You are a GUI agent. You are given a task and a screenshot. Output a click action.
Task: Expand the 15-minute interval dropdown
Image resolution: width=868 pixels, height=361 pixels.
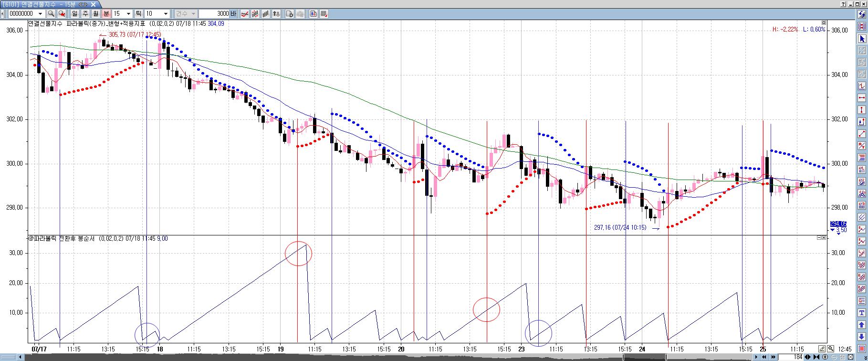pyautogui.click(x=128, y=14)
